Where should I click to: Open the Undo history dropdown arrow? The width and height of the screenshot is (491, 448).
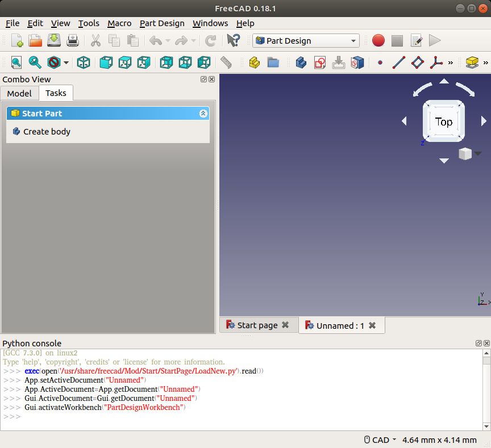168,41
